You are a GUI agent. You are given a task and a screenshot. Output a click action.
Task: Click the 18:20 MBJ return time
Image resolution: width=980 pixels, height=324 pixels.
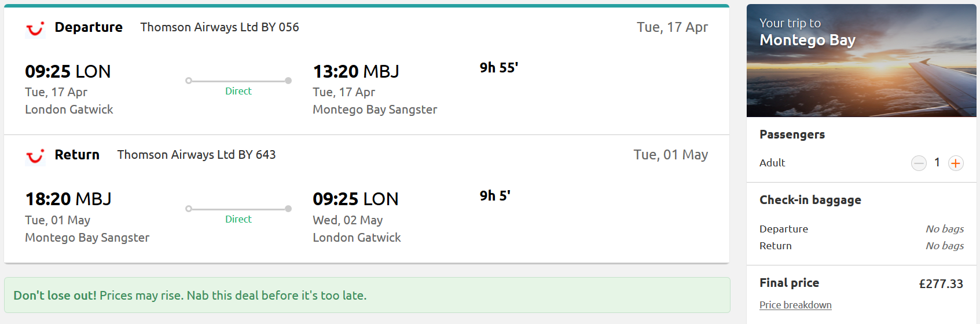coord(68,199)
